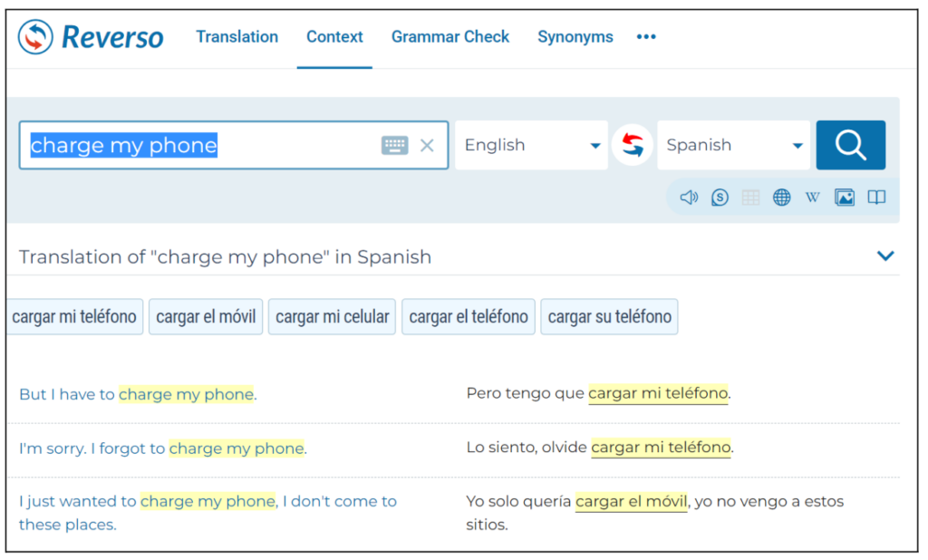This screenshot has width=928, height=560.
Task: Open the Spanish target language dropdown
Action: [x=733, y=145]
